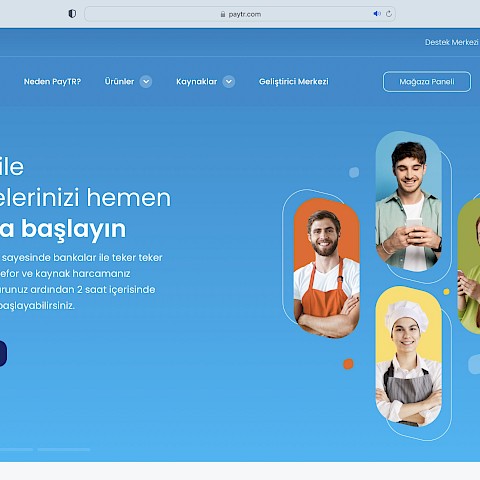Open the Ürünler menu label
480x480 pixels.
[119, 81]
